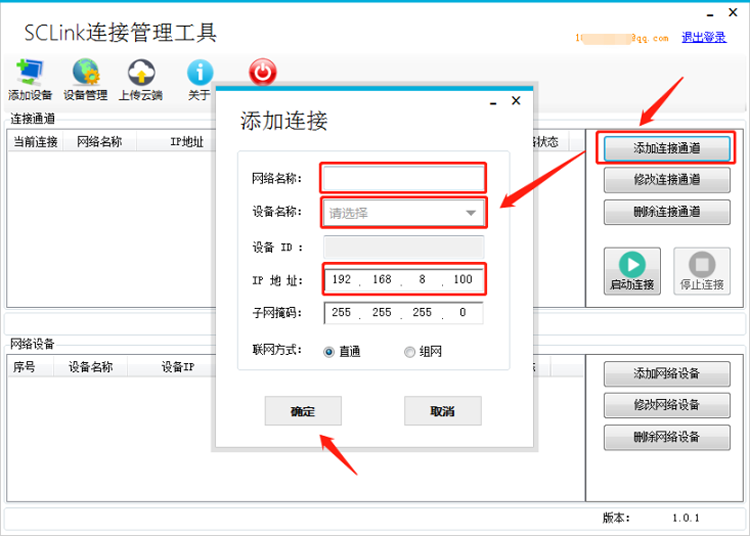The image size is (750, 536).
Task: Focus the 网络名称 input field
Action: (x=403, y=178)
